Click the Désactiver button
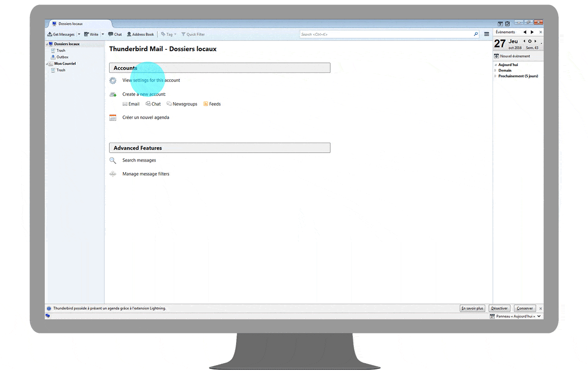Screen dimensions: 588x375 [x=500, y=308]
